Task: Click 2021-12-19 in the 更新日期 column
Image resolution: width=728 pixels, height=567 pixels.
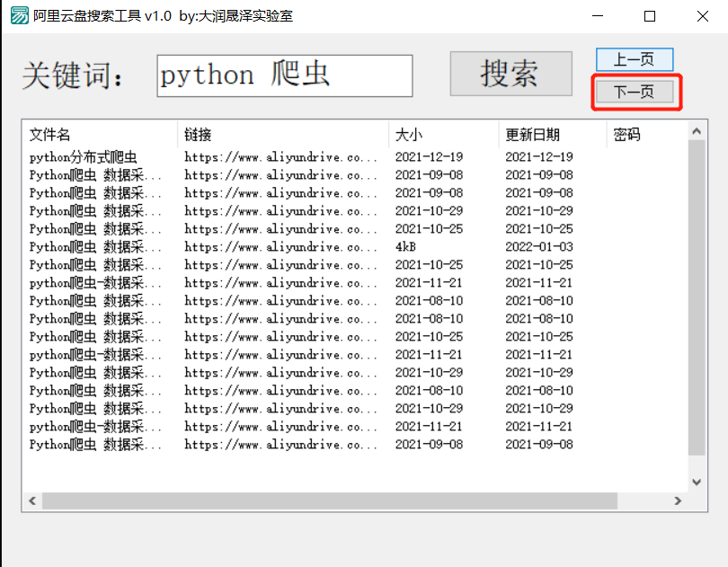Action: (x=539, y=157)
